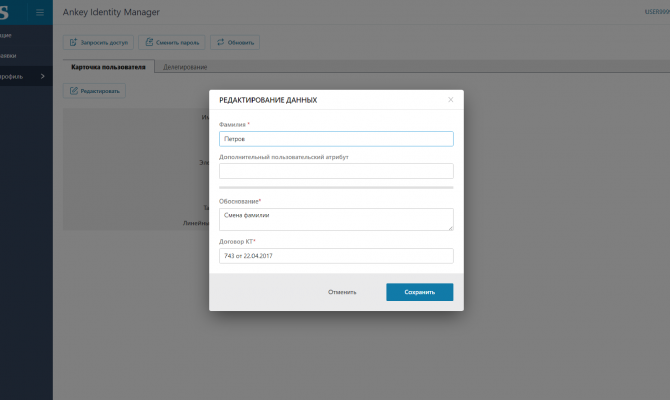Image resolution: width=670 pixels, height=400 pixels.
Task: Click the pencil icon on Редактировать
Action: point(73,91)
